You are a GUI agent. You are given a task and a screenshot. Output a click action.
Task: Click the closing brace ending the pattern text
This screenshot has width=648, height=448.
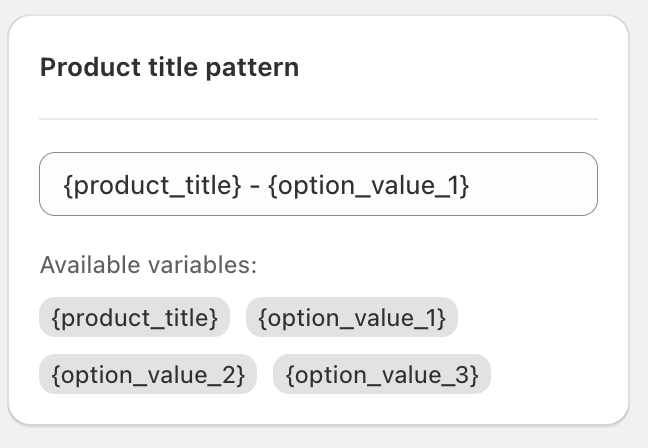464,185
